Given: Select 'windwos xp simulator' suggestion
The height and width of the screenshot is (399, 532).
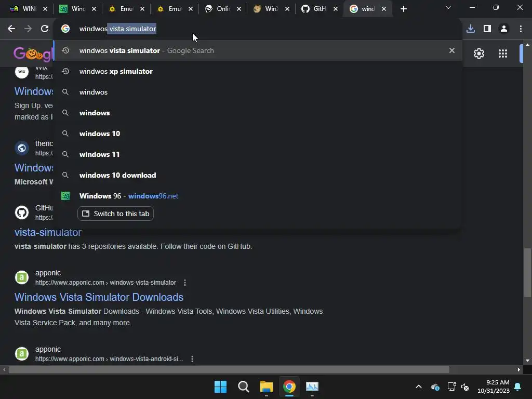Looking at the screenshot, I should pyautogui.click(x=258, y=71).
